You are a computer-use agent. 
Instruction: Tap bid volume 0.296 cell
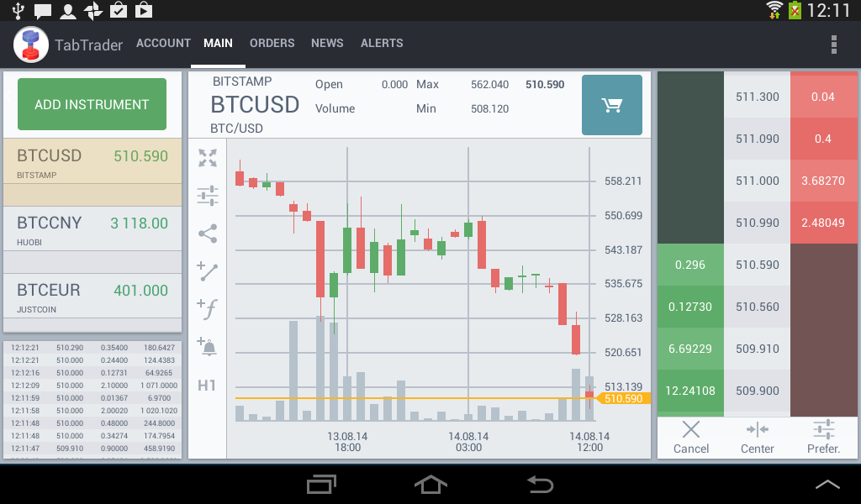[x=690, y=265]
